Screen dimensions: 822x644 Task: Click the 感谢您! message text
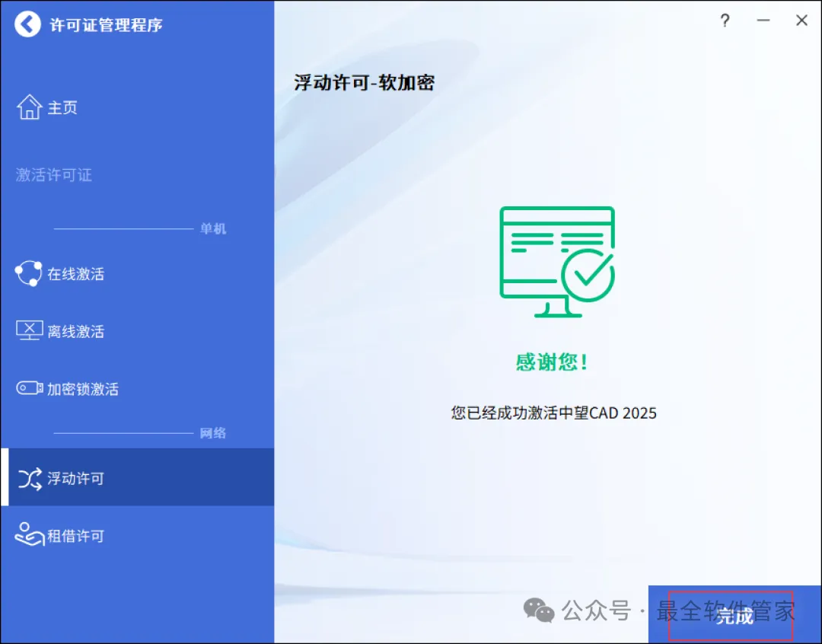[552, 362]
